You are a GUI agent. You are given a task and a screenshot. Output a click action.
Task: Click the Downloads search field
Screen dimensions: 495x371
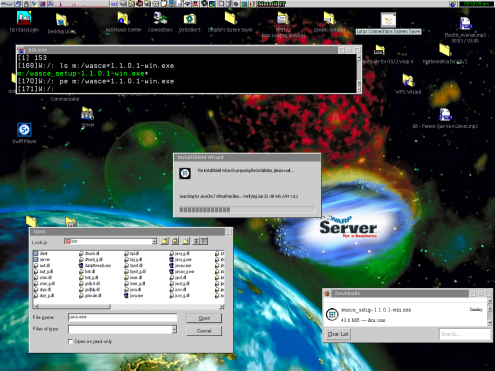pos(465,334)
